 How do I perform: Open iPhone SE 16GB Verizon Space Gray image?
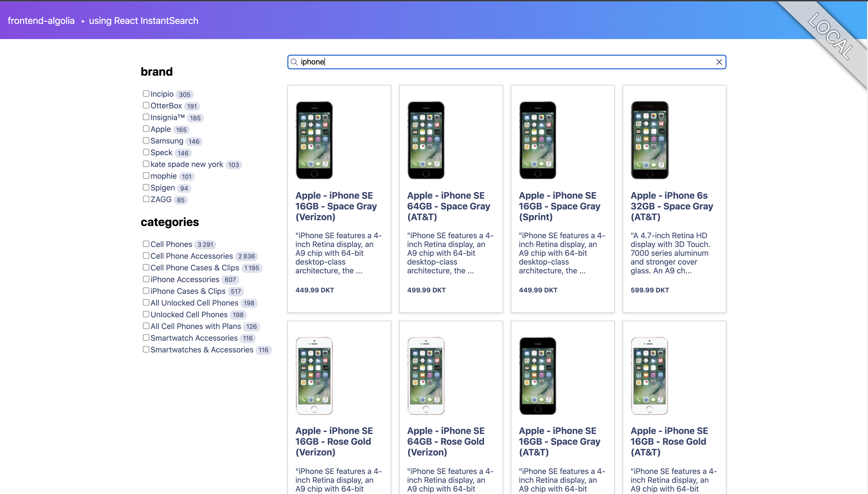(314, 140)
